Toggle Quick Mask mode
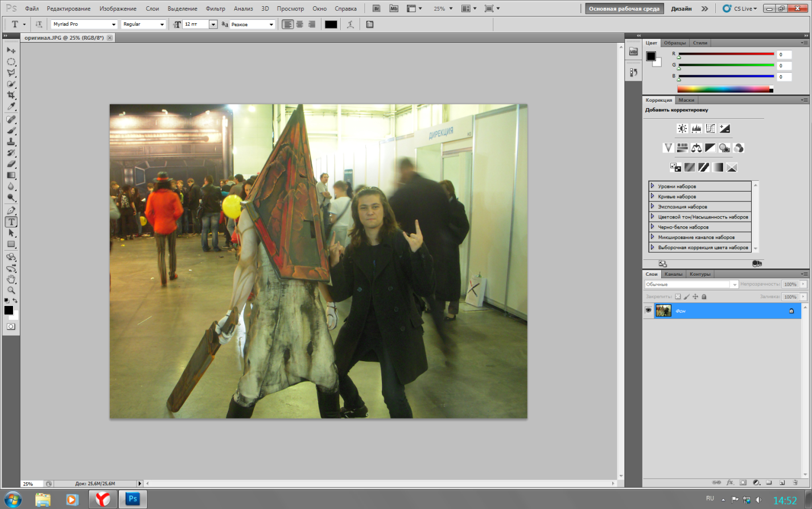812x509 pixels. 11,326
